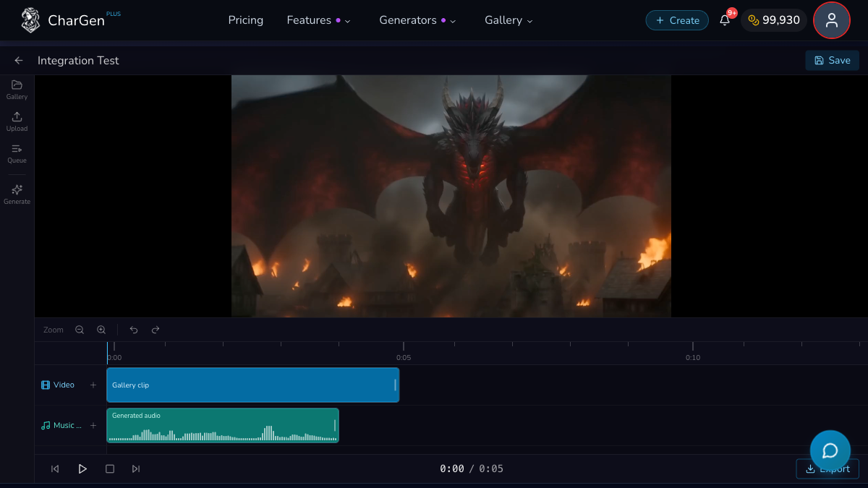The height and width of the screenshot is (488, 868).
Task: Open the notifications bell
Action: tap(724, 20)
